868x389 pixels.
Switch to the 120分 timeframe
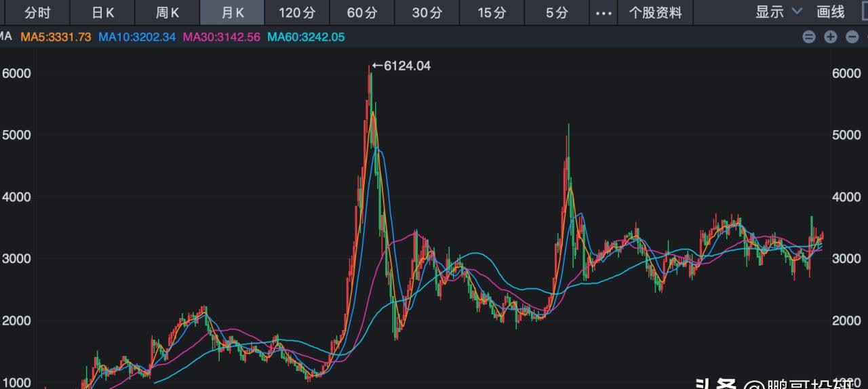pos(296,12)
